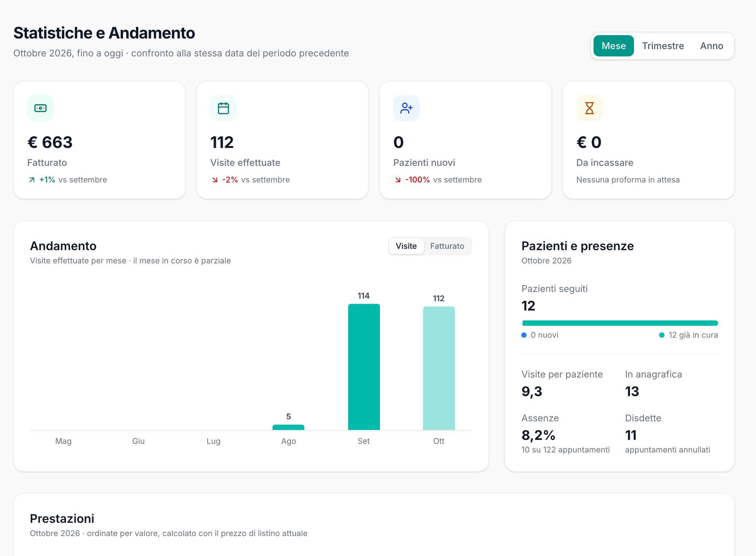Image resolution: width=756 pixels, height=556 pixels.
Task: Click the Assenze value 8,2%
Action: [x=538, y=435]
